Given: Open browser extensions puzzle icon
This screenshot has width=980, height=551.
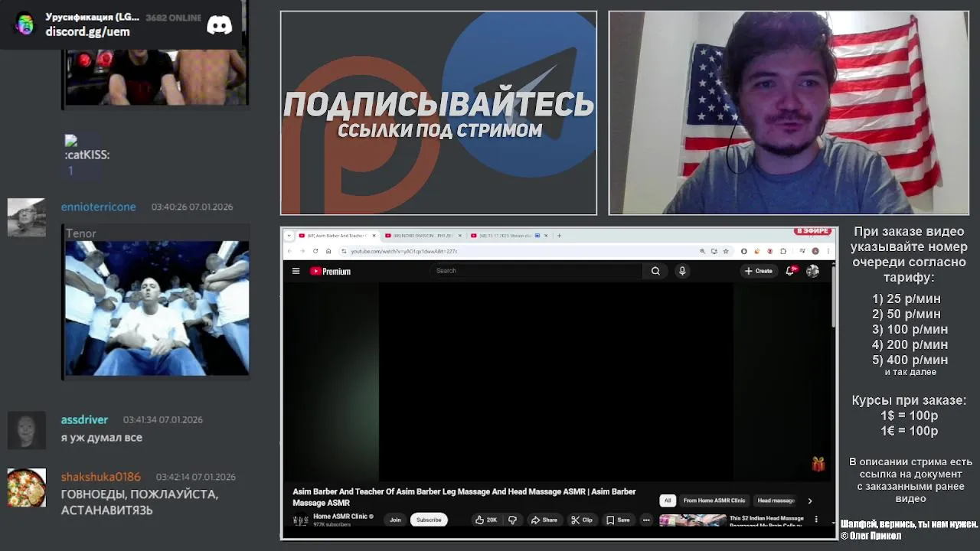Looking at the screenshot, I should (x=783, y=251).
